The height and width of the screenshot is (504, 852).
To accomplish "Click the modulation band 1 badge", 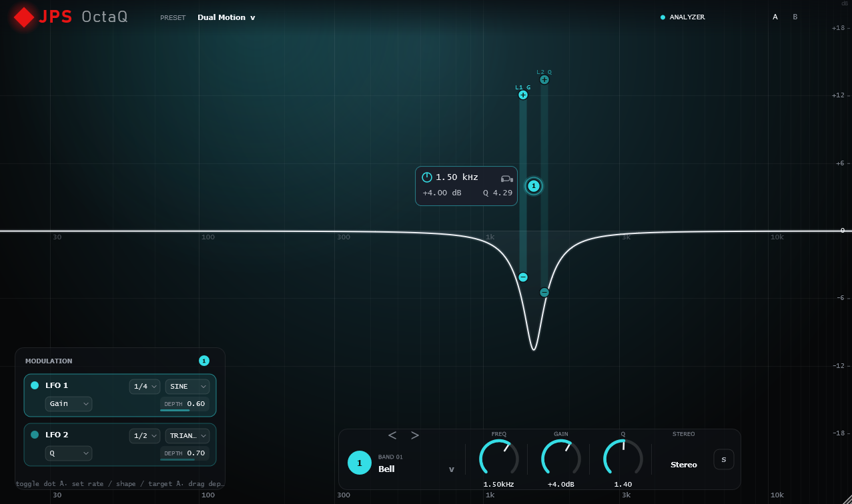I will point(204,361).
